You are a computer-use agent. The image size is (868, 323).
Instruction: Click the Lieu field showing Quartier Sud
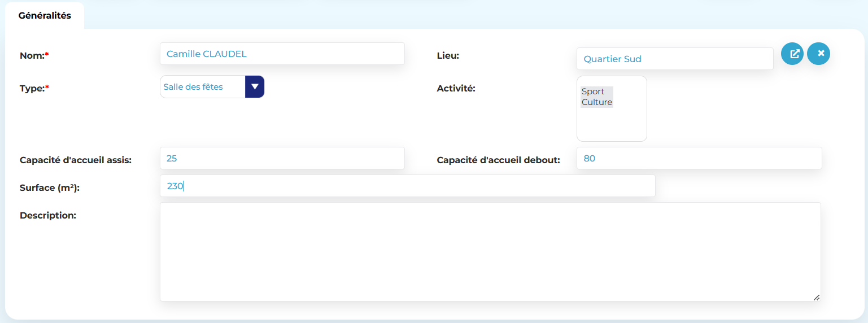pyautogui.click(x=674, y=59)
